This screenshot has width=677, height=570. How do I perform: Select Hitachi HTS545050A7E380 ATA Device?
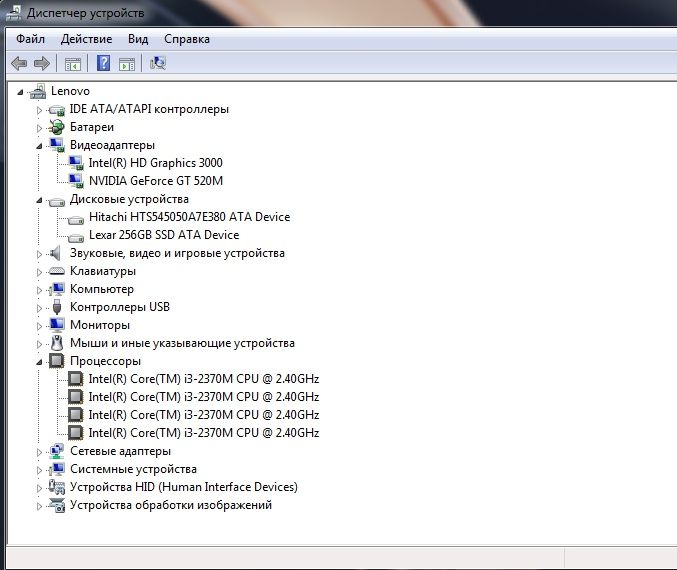tap(190, 217)
